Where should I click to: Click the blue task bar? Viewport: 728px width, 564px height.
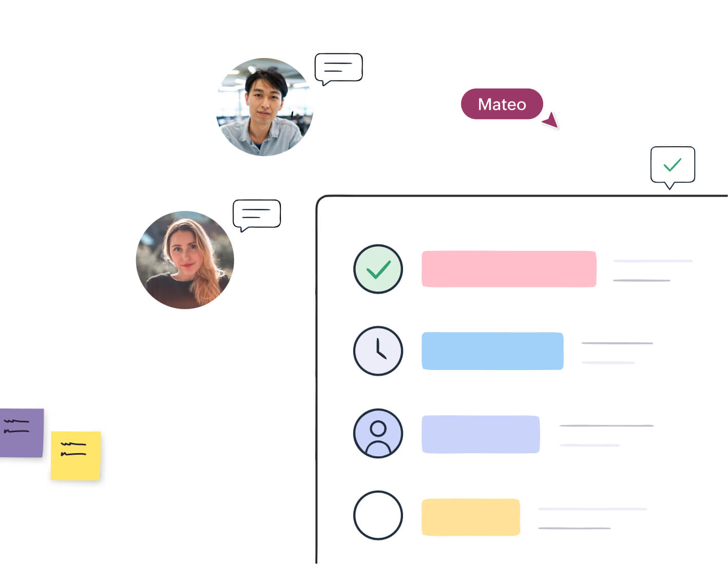pyautogui.click(x=492, y=351)
